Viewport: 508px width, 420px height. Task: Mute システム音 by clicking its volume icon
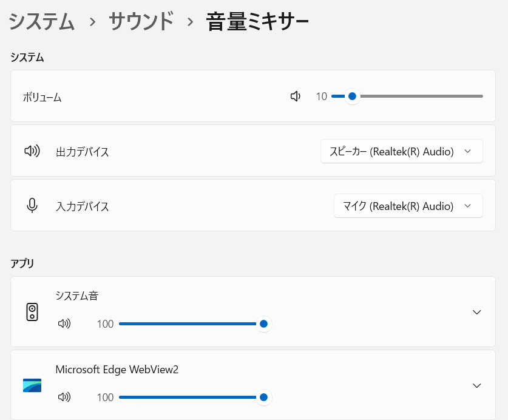point(65,323)
